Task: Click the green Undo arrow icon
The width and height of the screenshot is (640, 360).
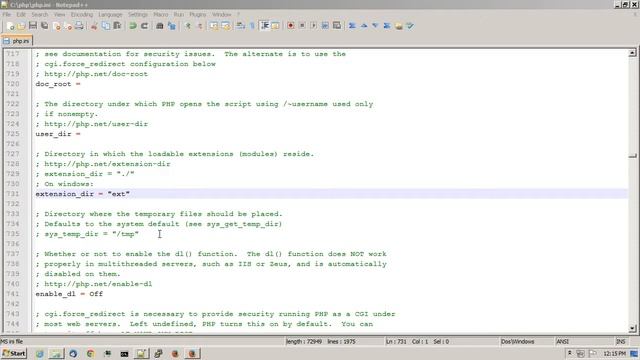Action: point(133,26)
